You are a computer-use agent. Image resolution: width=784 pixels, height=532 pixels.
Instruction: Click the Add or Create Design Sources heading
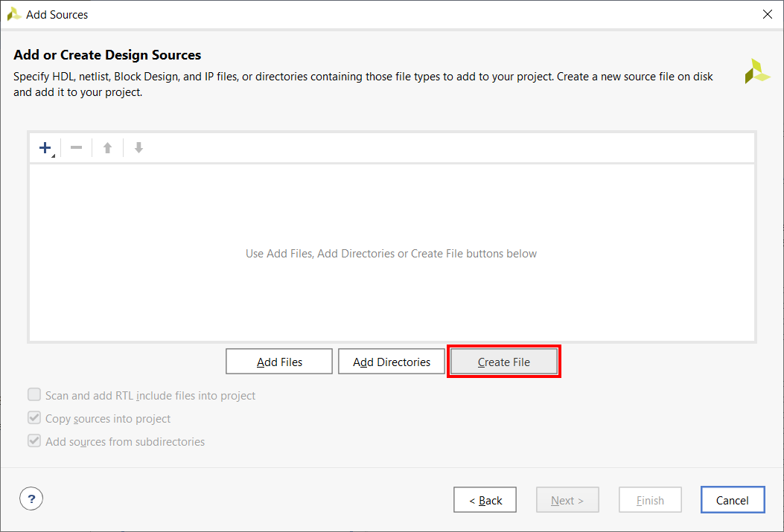107,55
